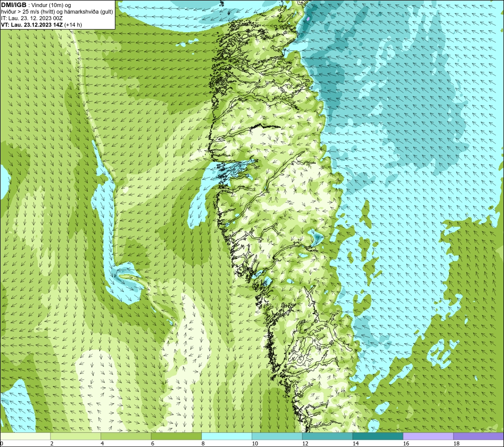This screenshot has width=504, height=447.
Task: Click legend scale value "18"
Action: pyautogui.click(x=456, y=444)
